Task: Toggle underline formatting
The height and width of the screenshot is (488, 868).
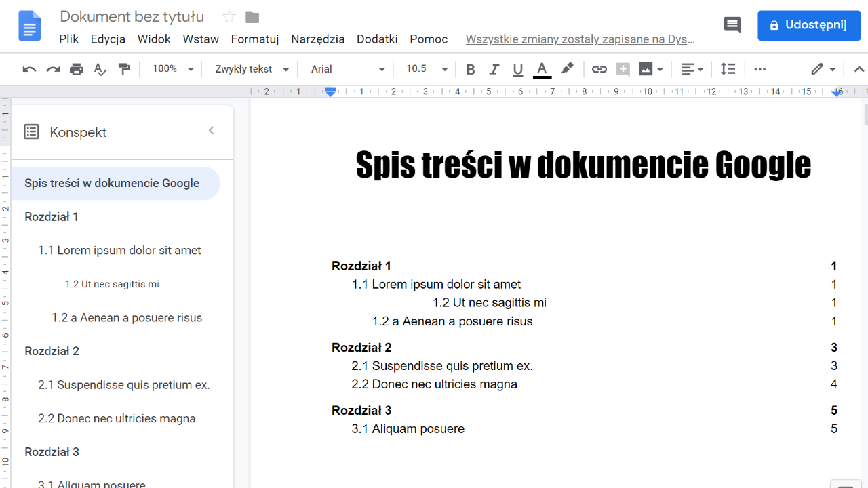Action: tap(518, 69)
